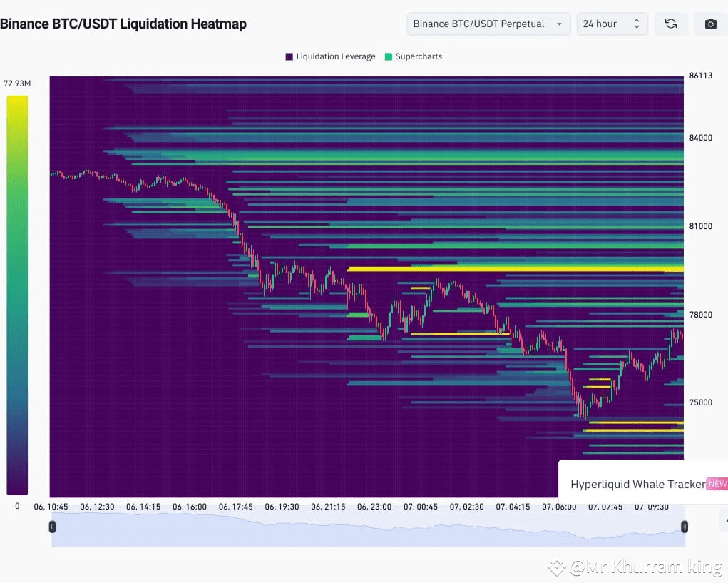Click the right handle of the timeline navigator
The width and height of the screenshot is (728, 583).
(685, 527)
